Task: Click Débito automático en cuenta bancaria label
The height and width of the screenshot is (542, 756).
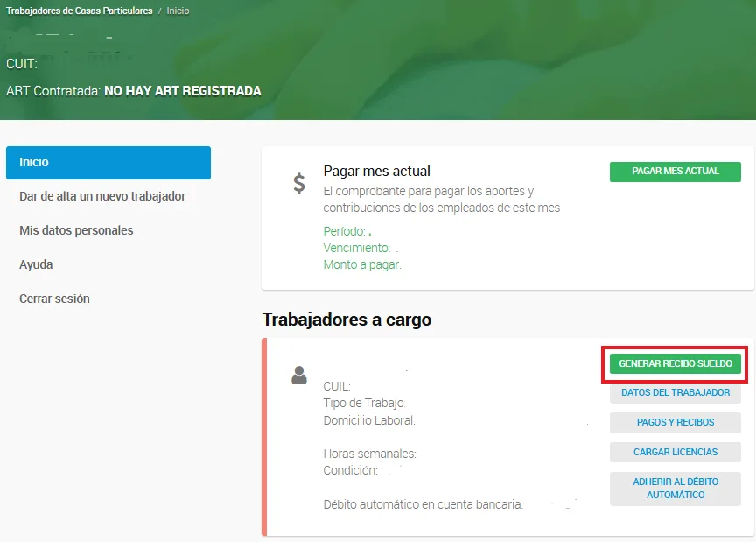Action: [x=423, y=505]
